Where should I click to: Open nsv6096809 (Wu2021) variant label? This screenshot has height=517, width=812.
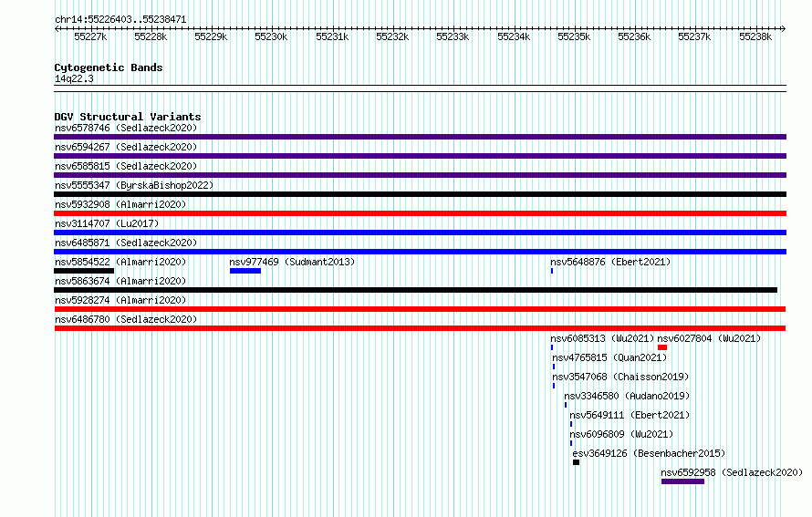621,434
